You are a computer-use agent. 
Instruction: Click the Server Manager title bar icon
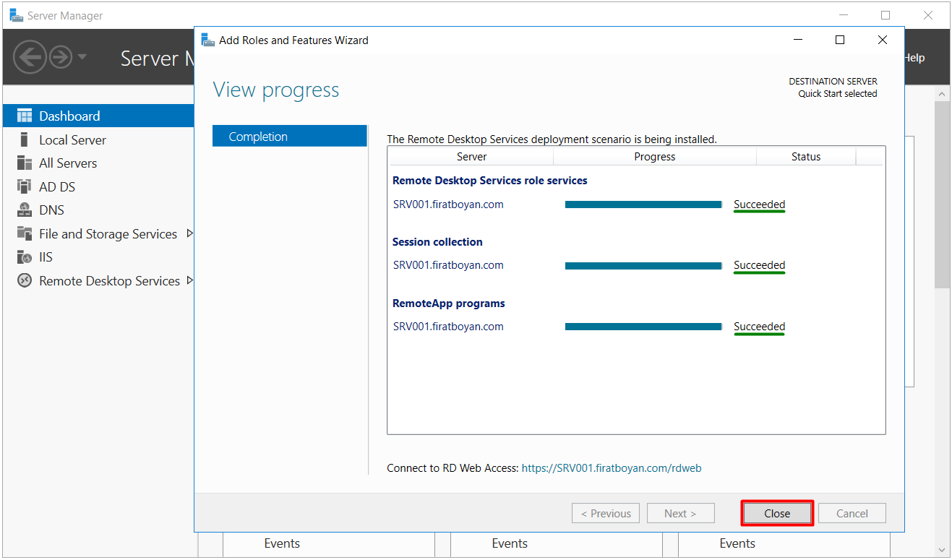click(16, 15)
